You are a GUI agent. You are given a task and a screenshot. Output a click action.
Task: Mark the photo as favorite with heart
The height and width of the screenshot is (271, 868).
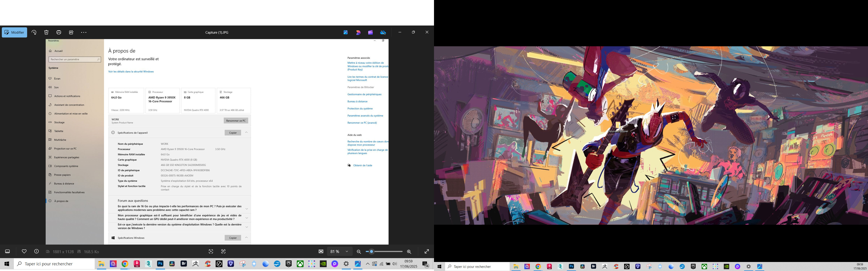pyautogui.click(x=24, y=252)
